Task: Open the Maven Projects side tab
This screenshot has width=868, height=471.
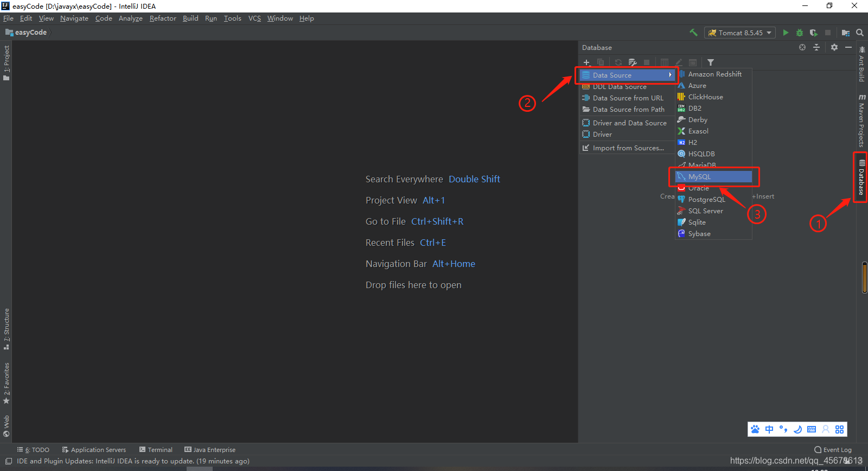Action: pos(861,120)
